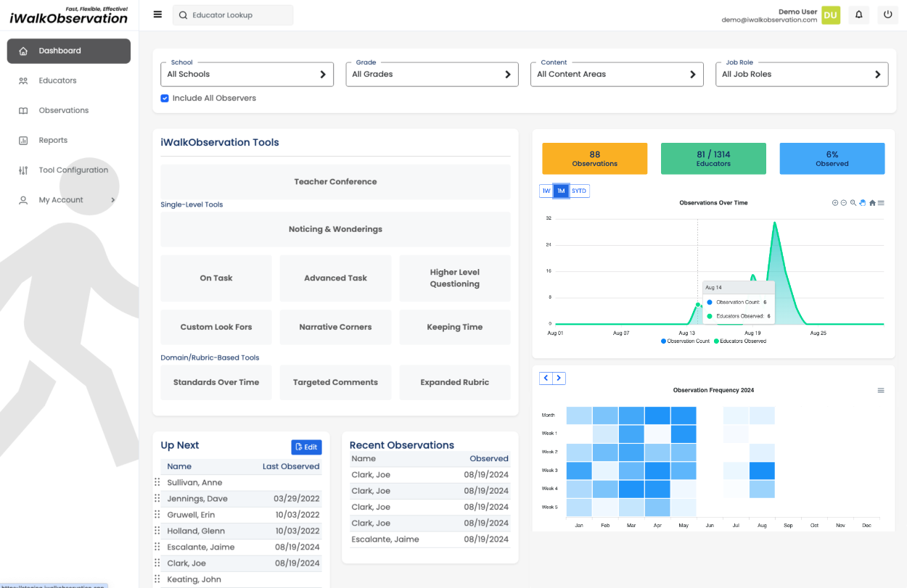The image size is (907, 588).
Task: Select the chart panning hand icon
Action: (863, 203)
